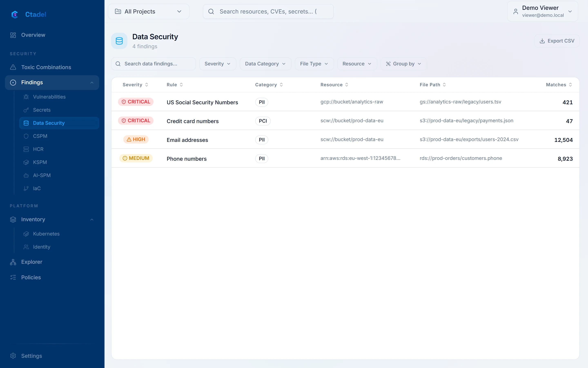Click the Settings gear icon
The height and width of the screenshot is (368, 588).
pyautogui.click(x=13, y=356)
